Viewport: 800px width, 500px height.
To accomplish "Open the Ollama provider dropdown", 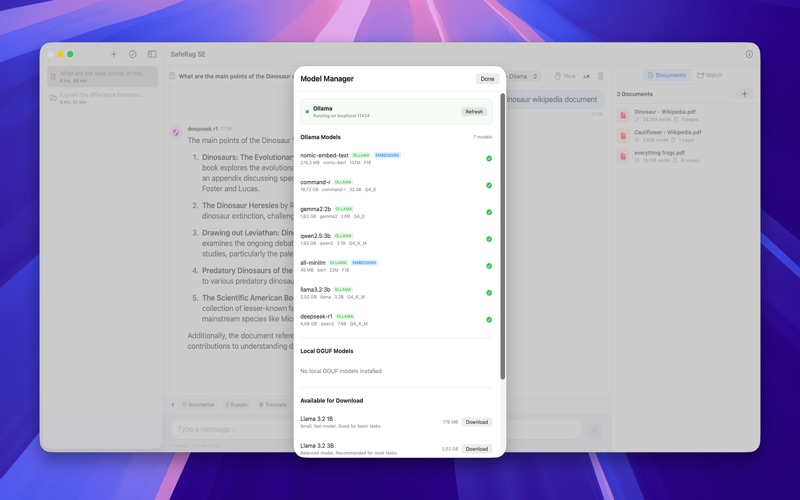I will click(522, 76).
